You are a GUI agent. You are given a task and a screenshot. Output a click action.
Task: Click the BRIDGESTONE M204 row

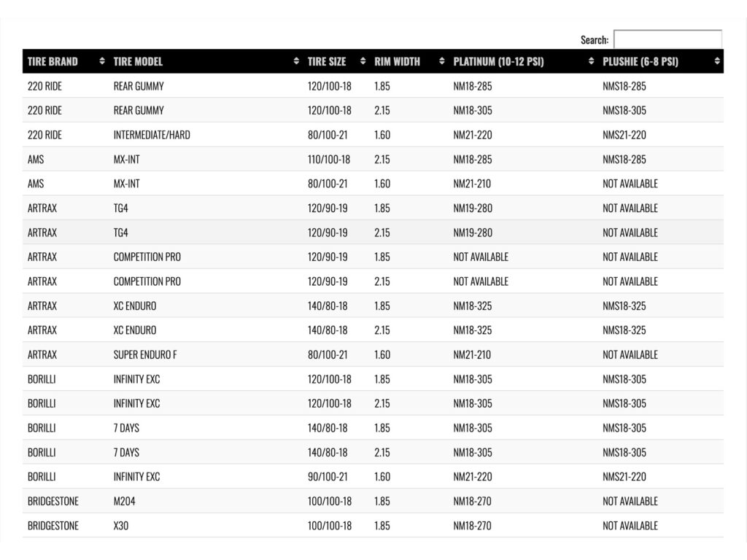click(x=219, y=501)
